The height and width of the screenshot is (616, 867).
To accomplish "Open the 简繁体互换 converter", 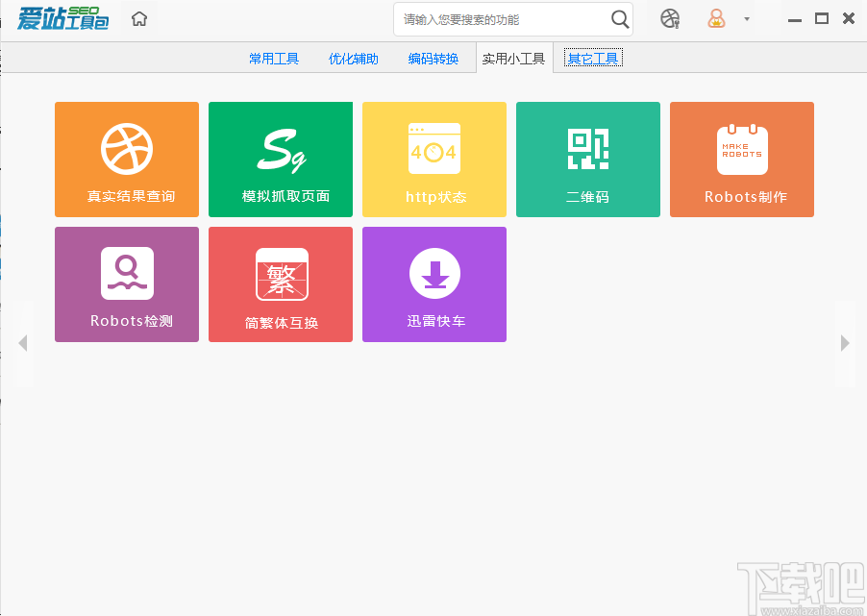I will (280, 283).
